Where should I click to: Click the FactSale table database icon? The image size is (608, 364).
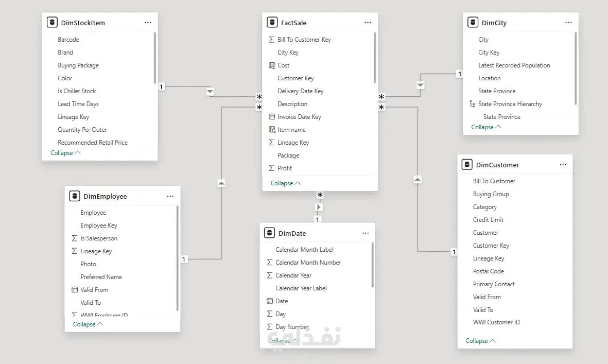[x=272, y=23]
